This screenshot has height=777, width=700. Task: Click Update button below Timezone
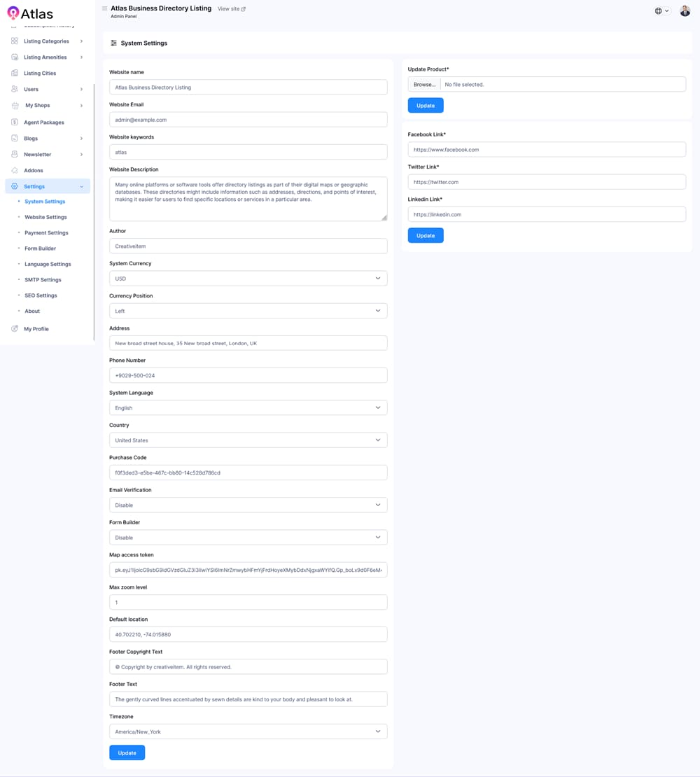pyautogui.click(x=127, y=752)
